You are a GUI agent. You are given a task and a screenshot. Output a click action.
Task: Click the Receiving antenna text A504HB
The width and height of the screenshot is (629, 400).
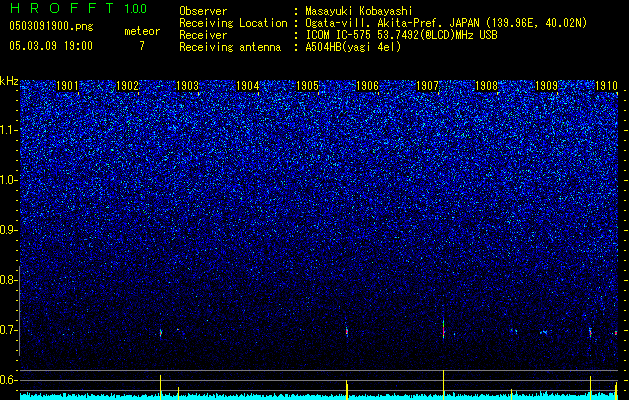323,47
